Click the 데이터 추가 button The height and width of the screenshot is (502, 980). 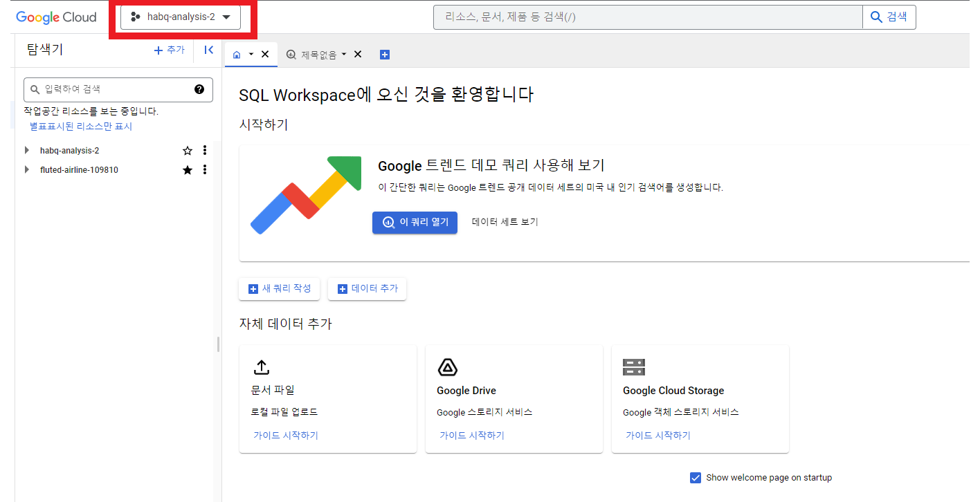[367, 289]
